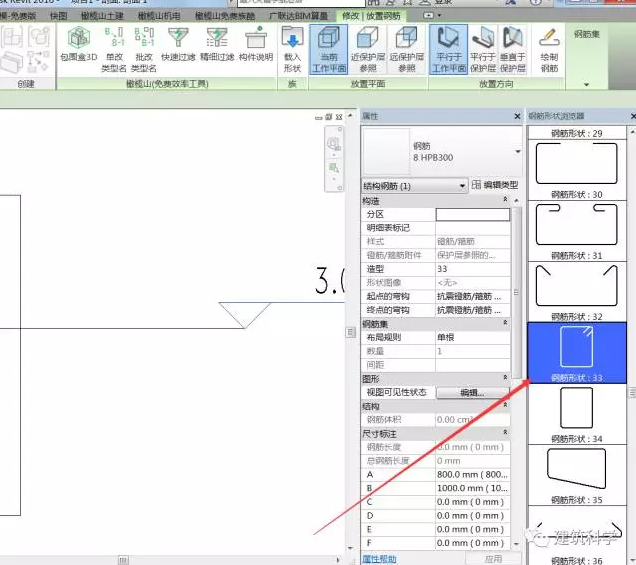Click the 造型 value 33 cell

(x=473, y=269)
